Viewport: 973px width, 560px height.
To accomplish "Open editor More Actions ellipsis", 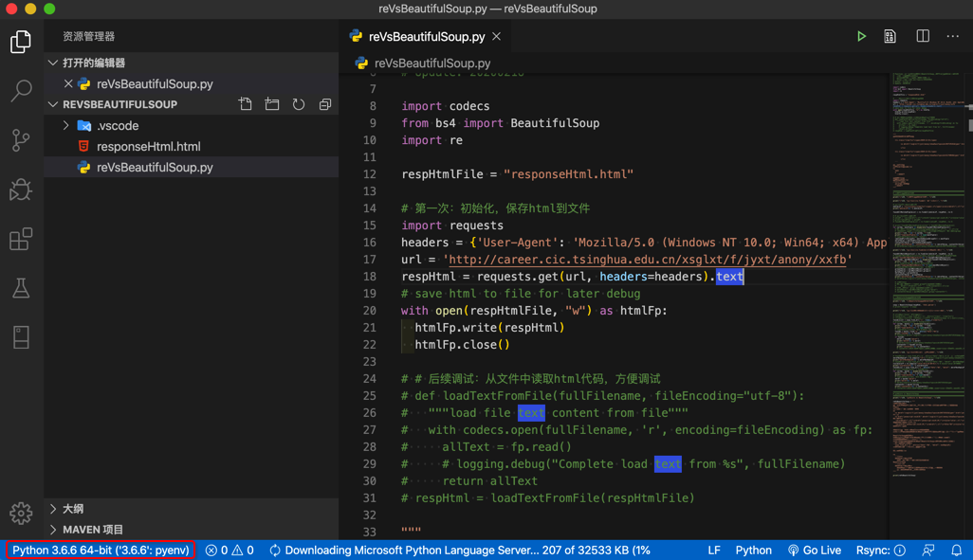I will click(x=952, y=37).
